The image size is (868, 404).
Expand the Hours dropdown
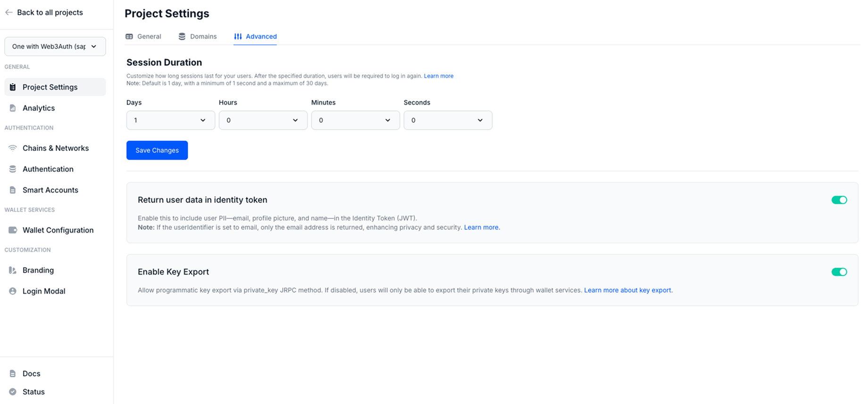263,120
